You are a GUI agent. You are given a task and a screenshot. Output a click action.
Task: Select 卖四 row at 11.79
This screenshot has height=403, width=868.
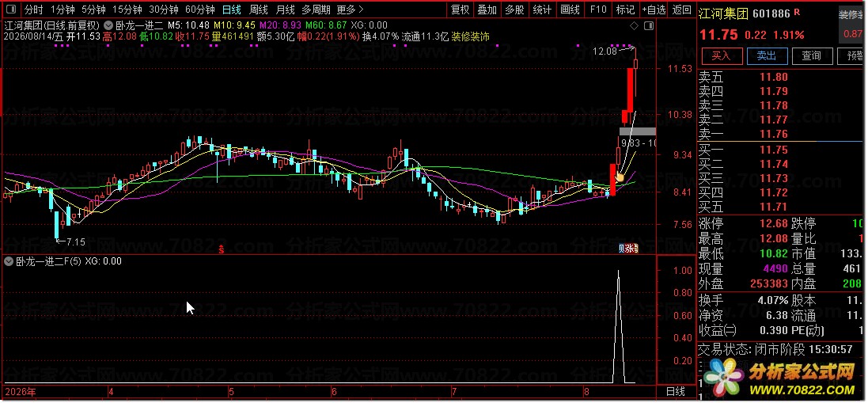tap(780, 91)
